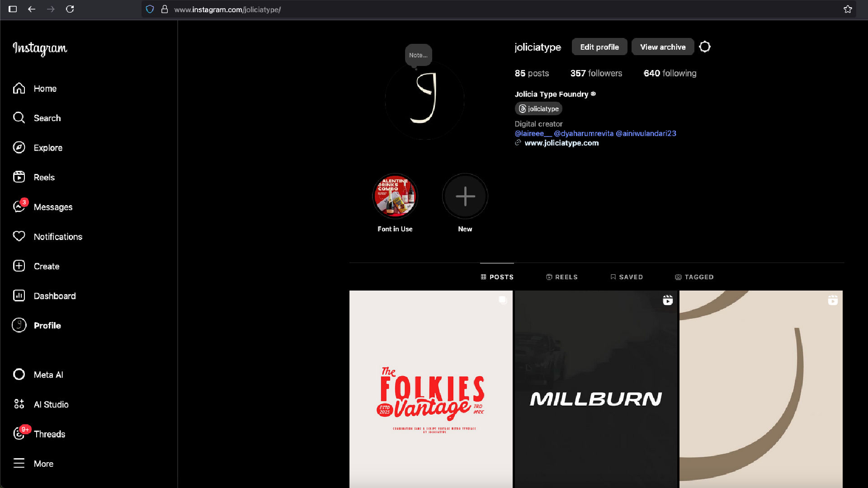
Task: Open the Font in Use highlight
Action: pos(395,196)
